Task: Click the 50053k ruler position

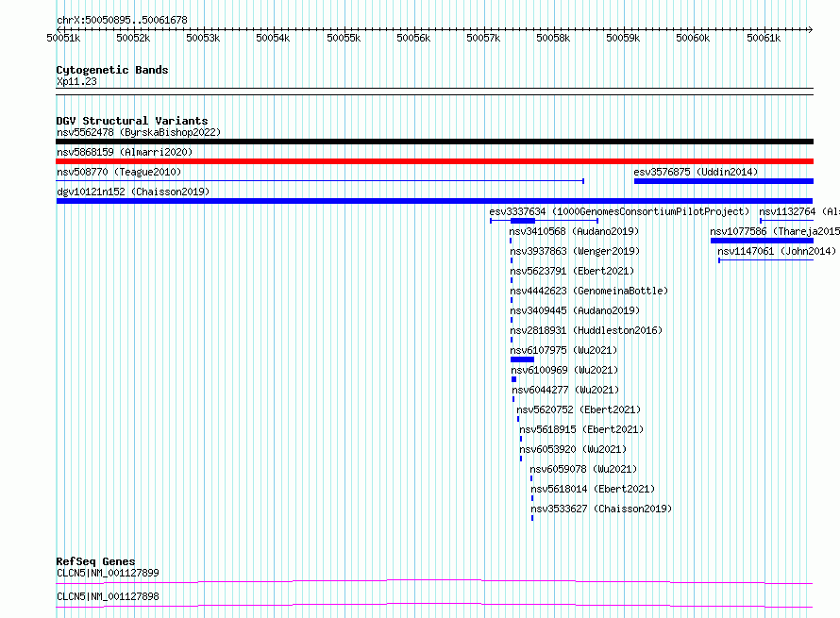Action: tap(203, 38)
